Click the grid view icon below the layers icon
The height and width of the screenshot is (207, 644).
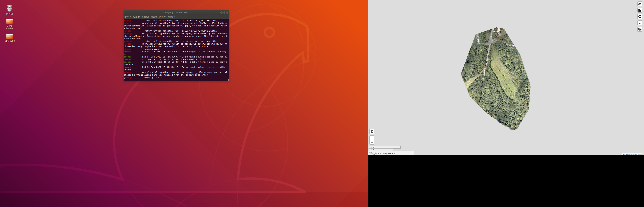coord(640,10)
